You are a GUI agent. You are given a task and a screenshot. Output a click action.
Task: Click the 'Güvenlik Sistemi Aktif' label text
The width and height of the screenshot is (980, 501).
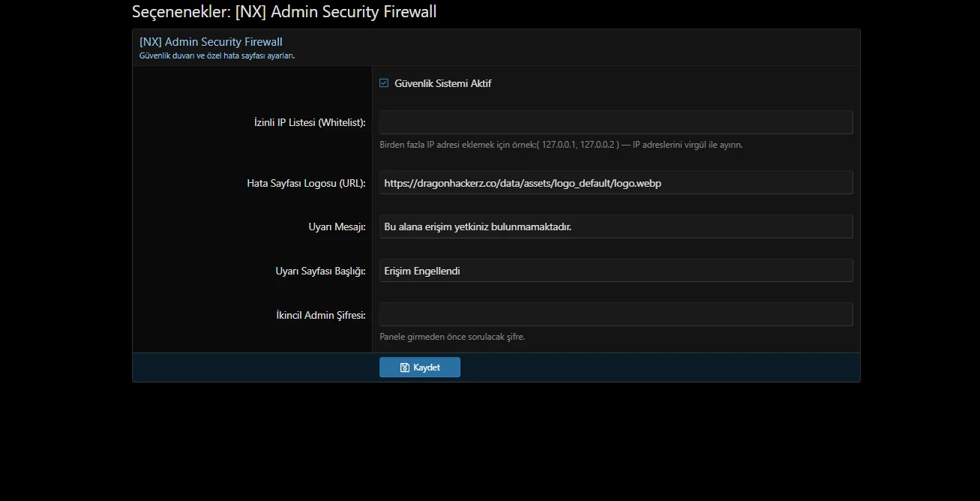click(442, 83)
